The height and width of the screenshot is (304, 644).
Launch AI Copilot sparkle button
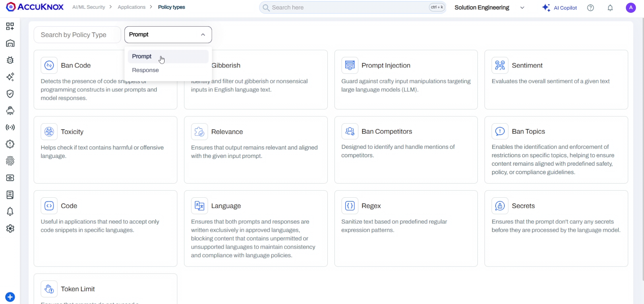coord(559,8)
